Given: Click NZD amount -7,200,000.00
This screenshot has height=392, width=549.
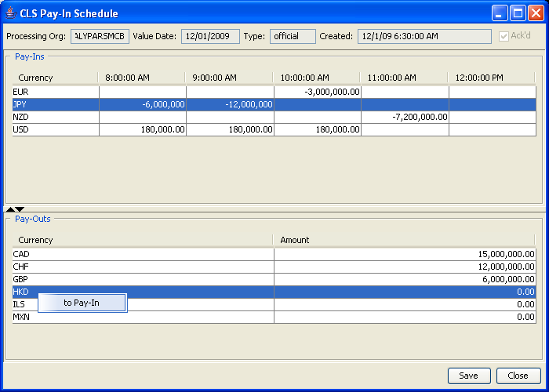Looking at the screenshot, I should 420,118.
